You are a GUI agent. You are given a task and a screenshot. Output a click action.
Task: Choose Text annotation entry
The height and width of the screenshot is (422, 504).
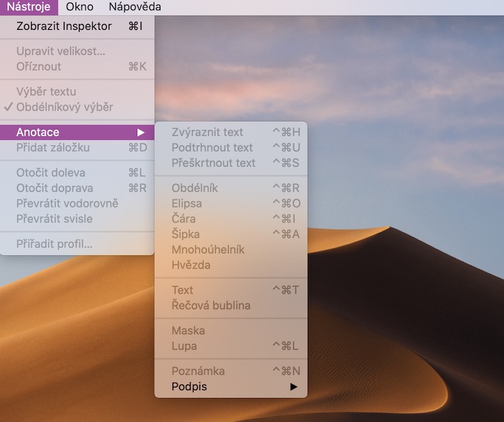coord(231,291)
